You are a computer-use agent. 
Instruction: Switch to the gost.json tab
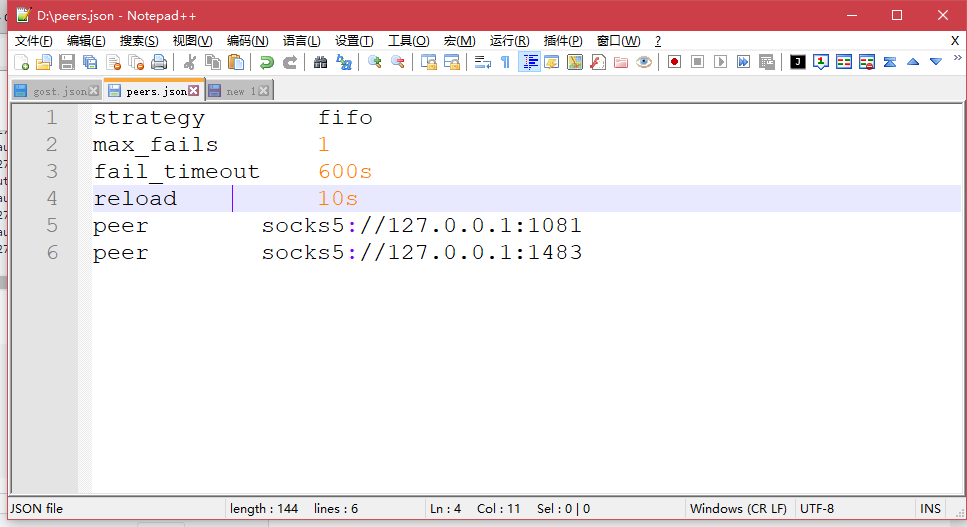click(56, 91)
